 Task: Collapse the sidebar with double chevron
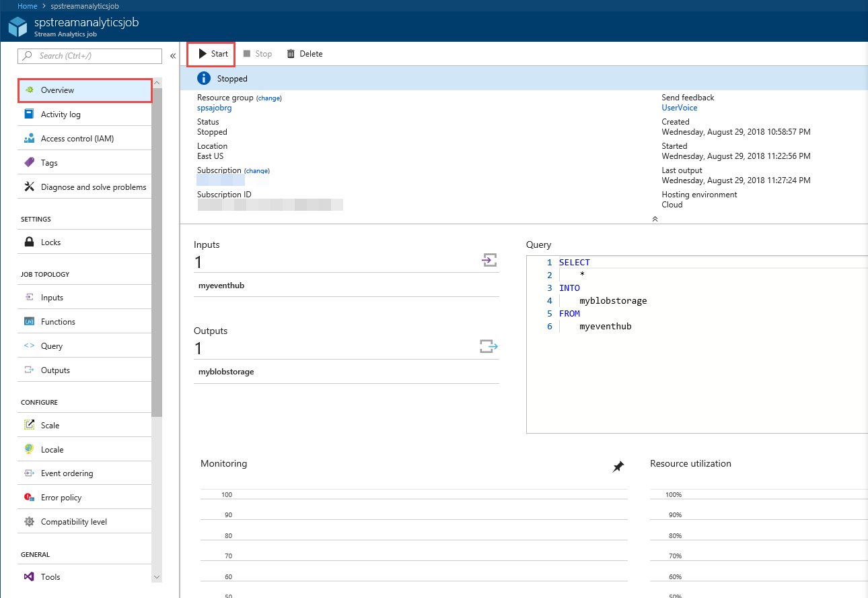(x=173, y=56)
